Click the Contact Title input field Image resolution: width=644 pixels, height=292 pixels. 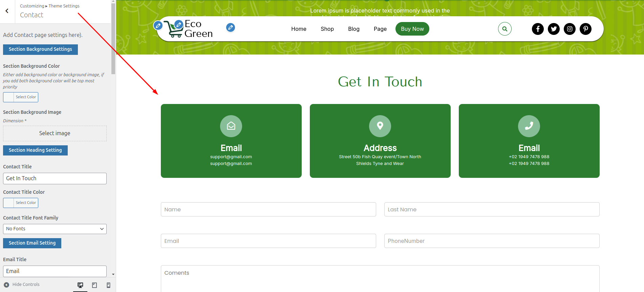[x=55, y=179]
